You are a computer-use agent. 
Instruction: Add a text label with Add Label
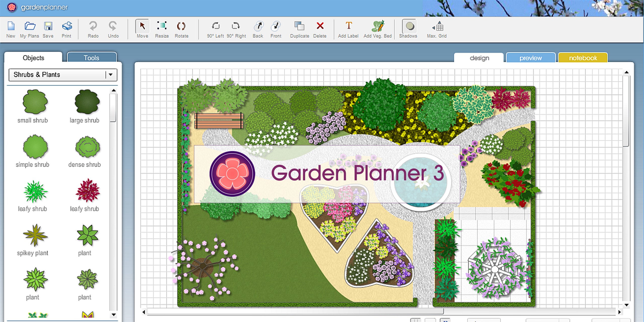348,26
